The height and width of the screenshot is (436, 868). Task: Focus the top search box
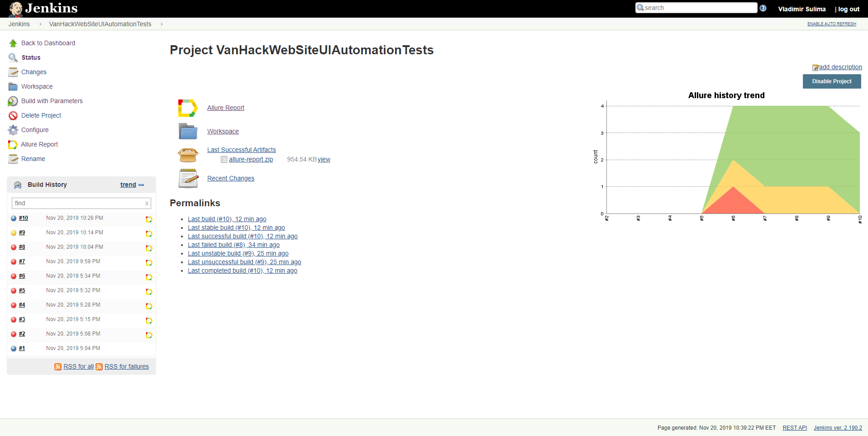click(696, 8)
